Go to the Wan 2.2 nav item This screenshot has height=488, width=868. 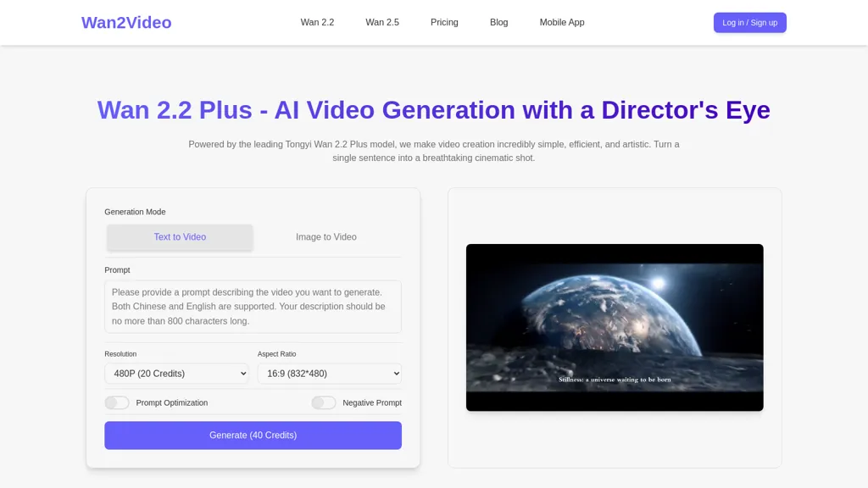tap(317, 23)
